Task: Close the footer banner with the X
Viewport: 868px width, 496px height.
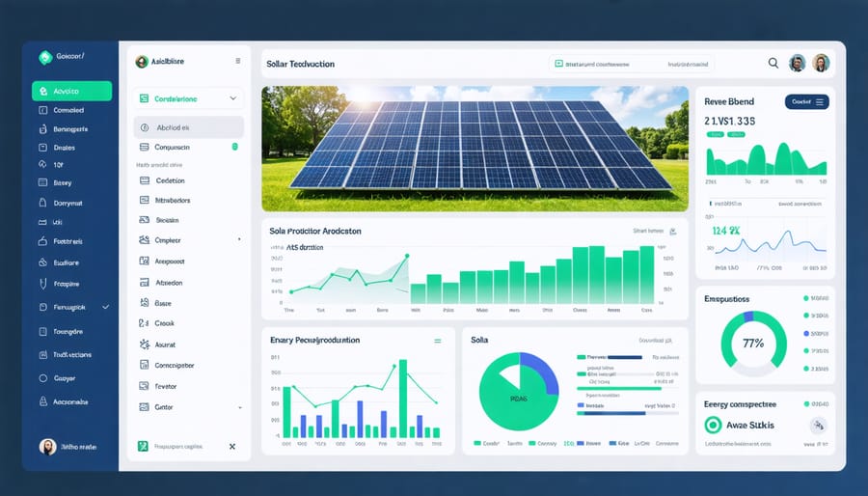Action: pos(232,446)
